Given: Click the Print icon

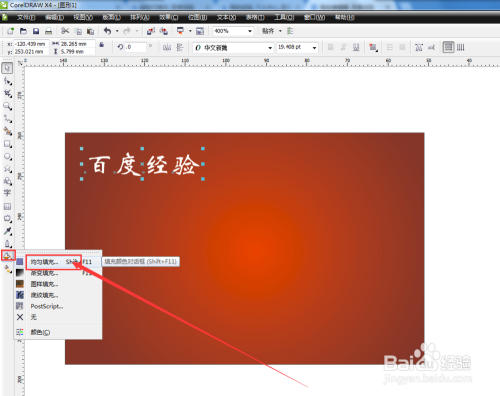Looking at the screenshot, I should [48, 31].
